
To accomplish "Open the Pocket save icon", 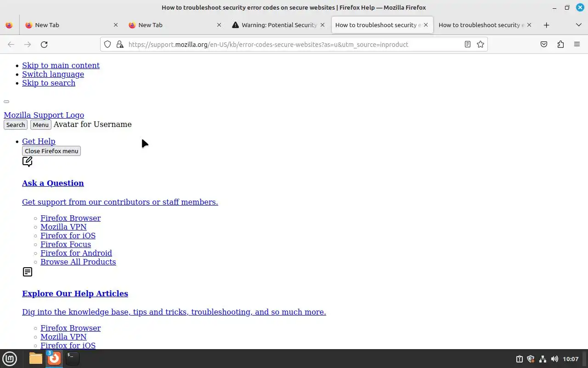I will point(544,44).
